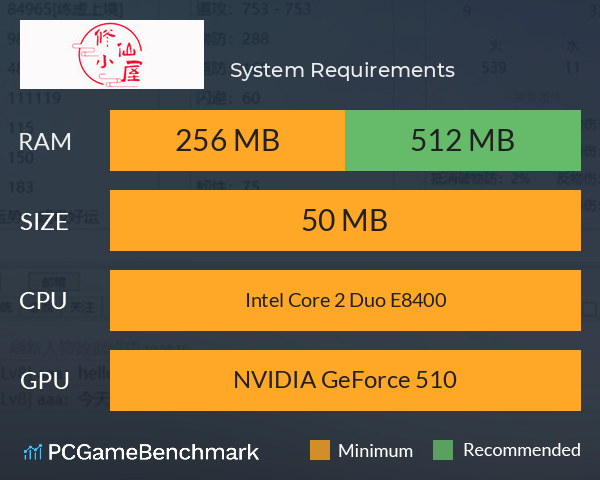The image size is (600, 480).
Task: Click the Intel Core 2 Duo E8400 bar
Action: click(345, 300)
